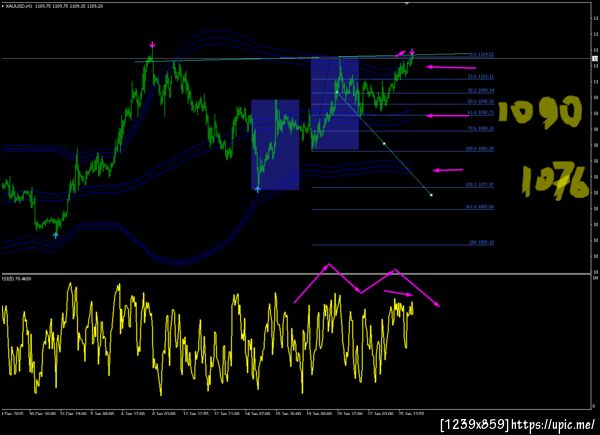Click the Fibonacci 138.2 level label
Image resolution: width=600 pixels, height=435 pixels.
479,185
